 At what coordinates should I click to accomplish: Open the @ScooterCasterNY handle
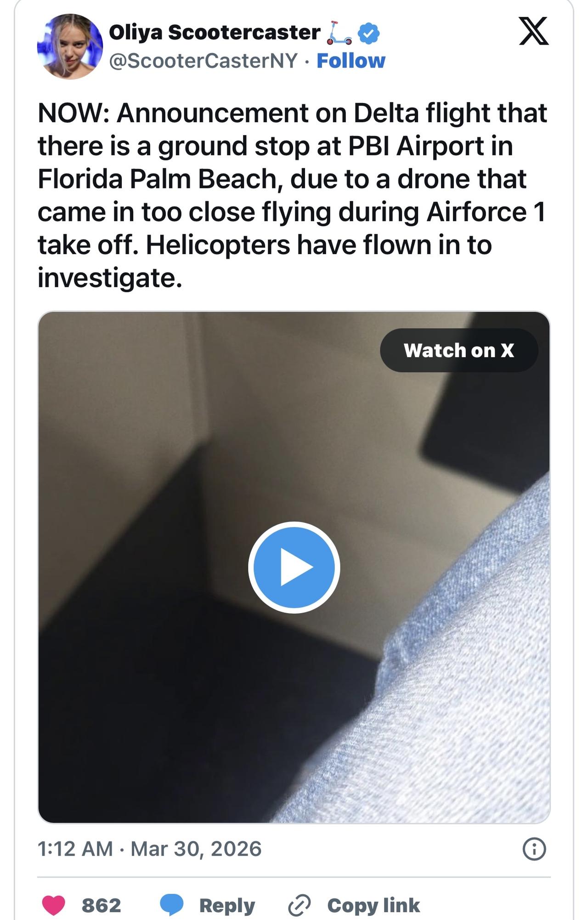(203, 61)
